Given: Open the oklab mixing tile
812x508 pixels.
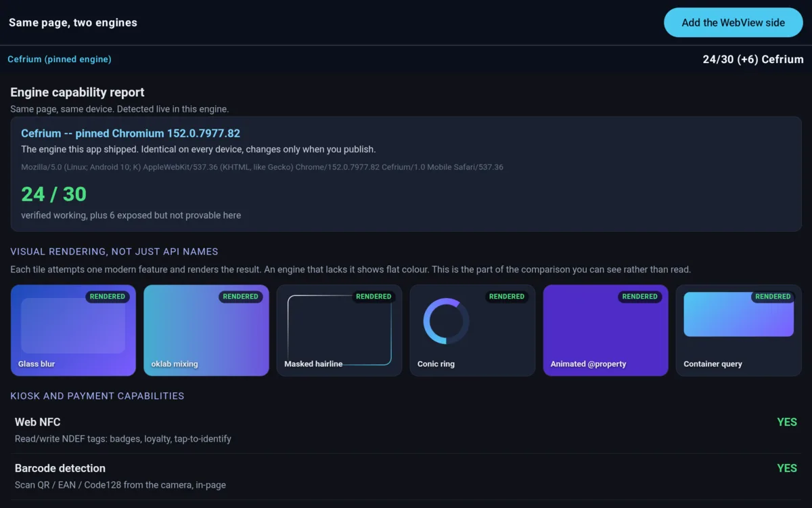Looking at the screenshot, I should coord(206,330).
